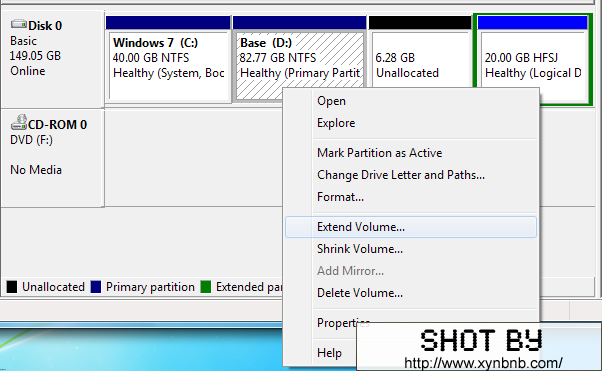This screenshot has height=371, width=602.
Task: Click the 82.77 GB NTFS text
Action: click(x=278, y=58)
